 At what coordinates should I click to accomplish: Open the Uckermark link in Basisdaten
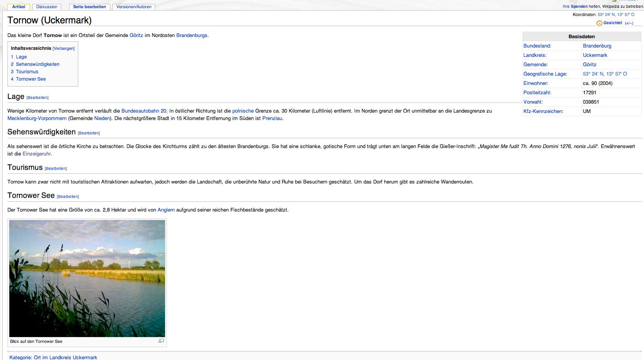pyautogui.click(x=595, y=55)
